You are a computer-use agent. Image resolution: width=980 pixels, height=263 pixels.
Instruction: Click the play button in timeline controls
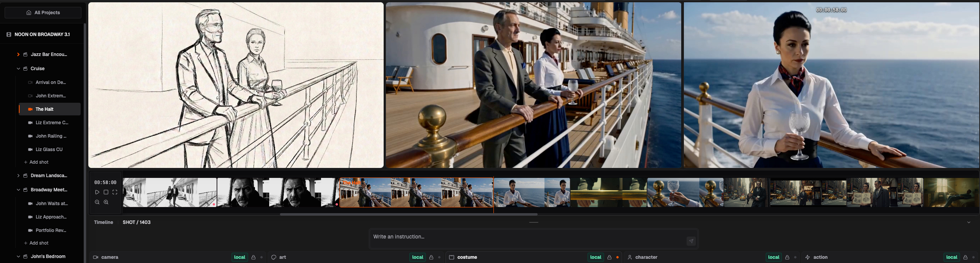[97, 192]
